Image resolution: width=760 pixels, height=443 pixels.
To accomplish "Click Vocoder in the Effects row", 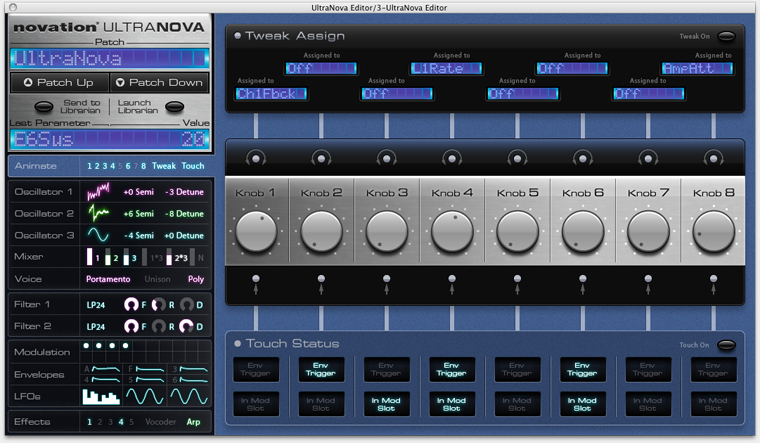I will (x=160, y=422).
